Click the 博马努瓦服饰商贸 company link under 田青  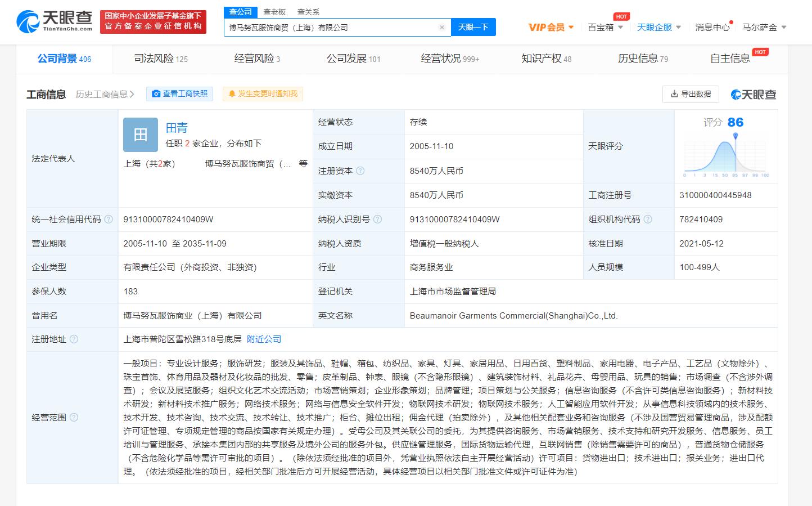click(x=248, y=164)
